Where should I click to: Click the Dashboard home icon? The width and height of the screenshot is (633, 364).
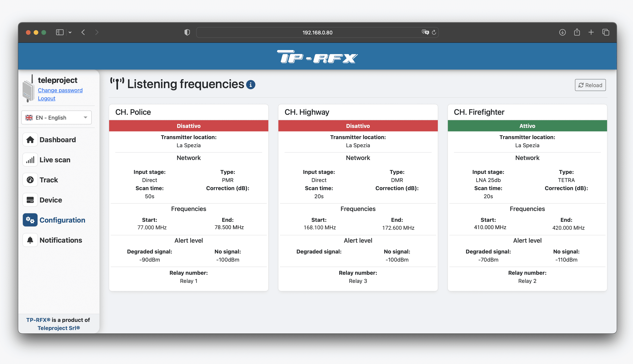pyautogui.click(x=30, y=139)
